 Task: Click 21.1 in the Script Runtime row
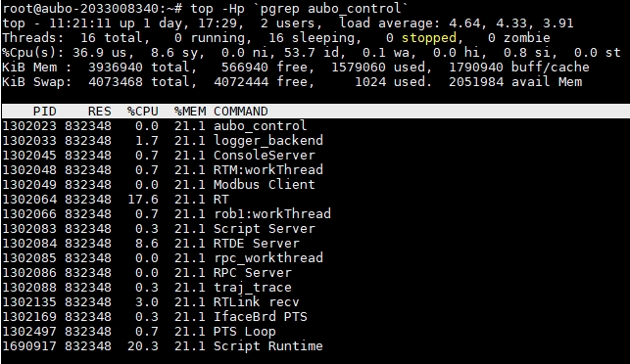[190, 346]
